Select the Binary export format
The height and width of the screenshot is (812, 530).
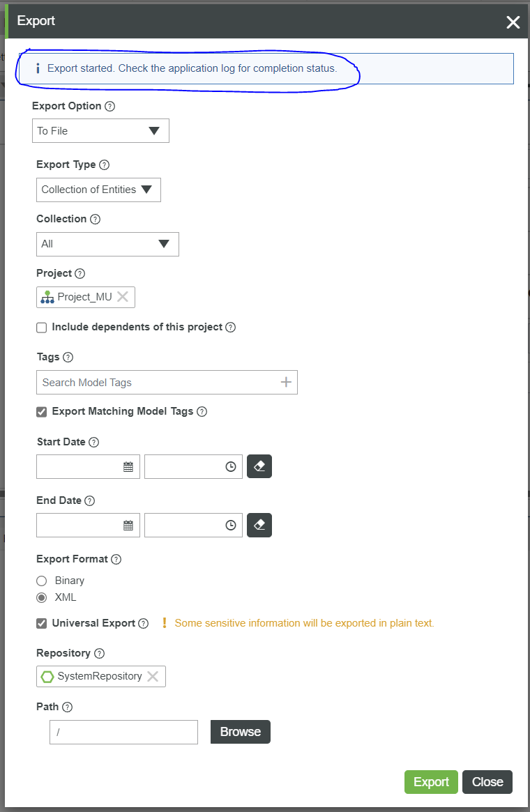coord(41,580)
